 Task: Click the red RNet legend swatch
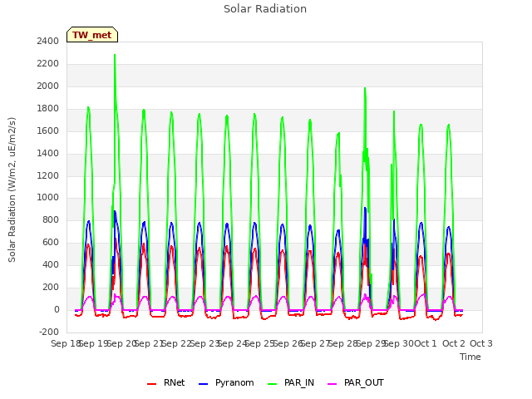(x=151, y=384)
